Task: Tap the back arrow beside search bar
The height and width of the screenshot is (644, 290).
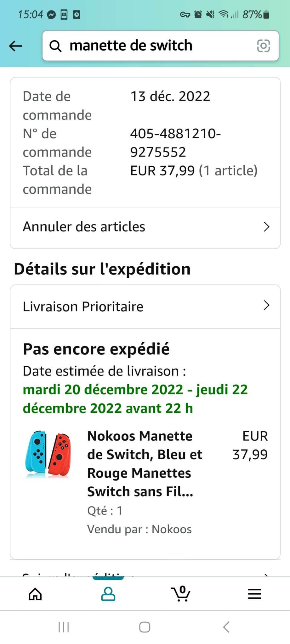Action: point(16,46)
